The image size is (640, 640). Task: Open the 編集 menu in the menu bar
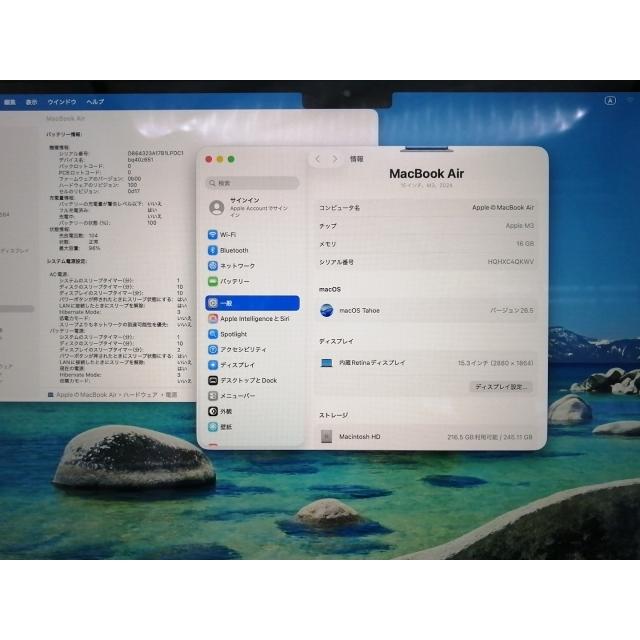pyautogui.click(x=10, y=102)
